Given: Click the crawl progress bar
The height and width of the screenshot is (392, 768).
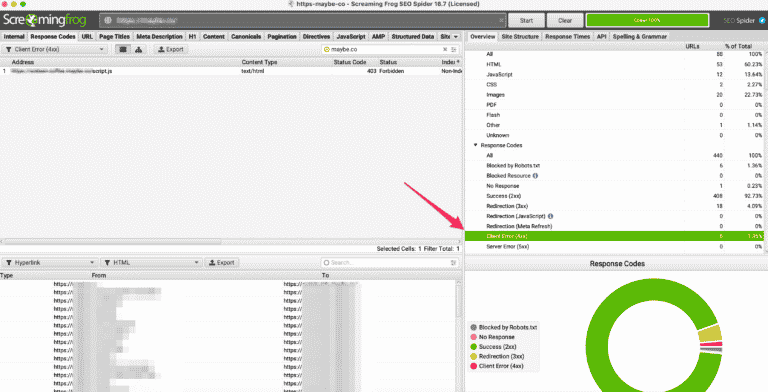Looking at the screenshot, I should tap(647, 21).
